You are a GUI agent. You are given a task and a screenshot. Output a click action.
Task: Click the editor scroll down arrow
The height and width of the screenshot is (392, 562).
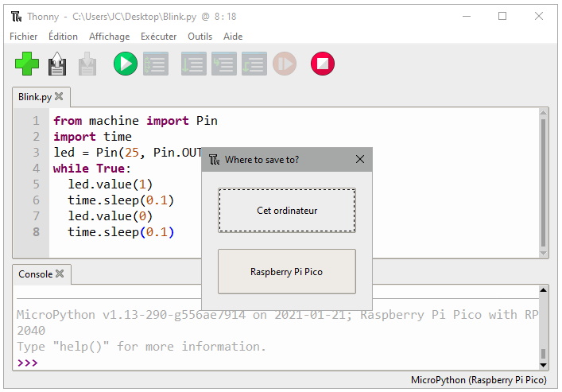click(x=544, y=253)
